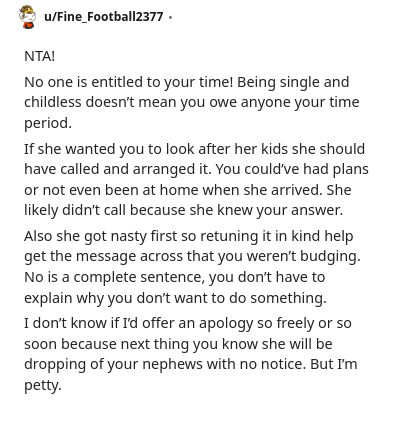Click the line "get the message across that you weren't budging"

coord(192,257)
